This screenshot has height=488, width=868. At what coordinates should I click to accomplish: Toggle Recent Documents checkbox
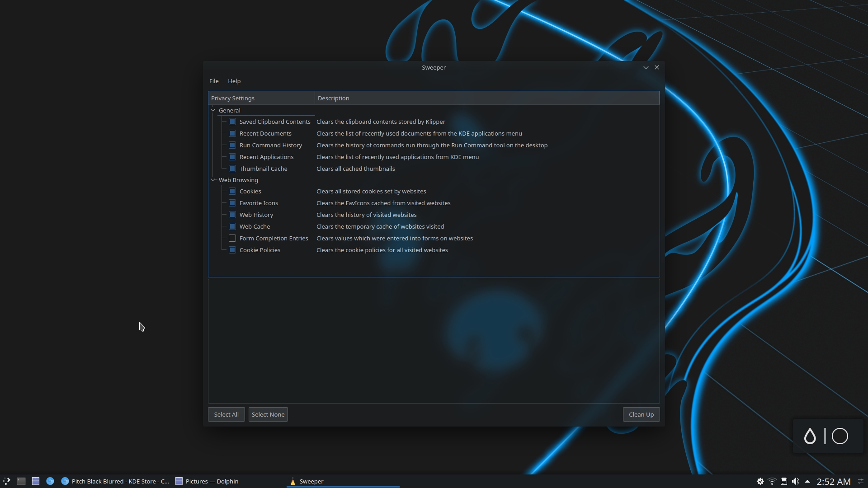click(232, 133)
